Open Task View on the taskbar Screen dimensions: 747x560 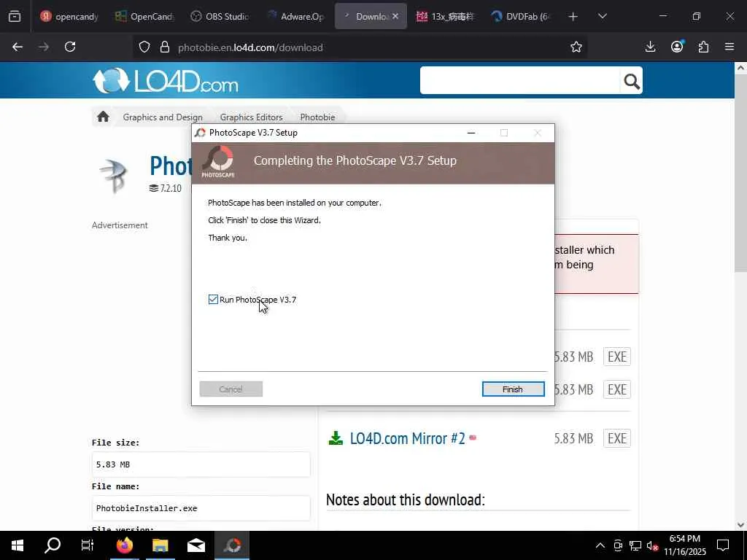pyautogui.click(x=88, y=545)
